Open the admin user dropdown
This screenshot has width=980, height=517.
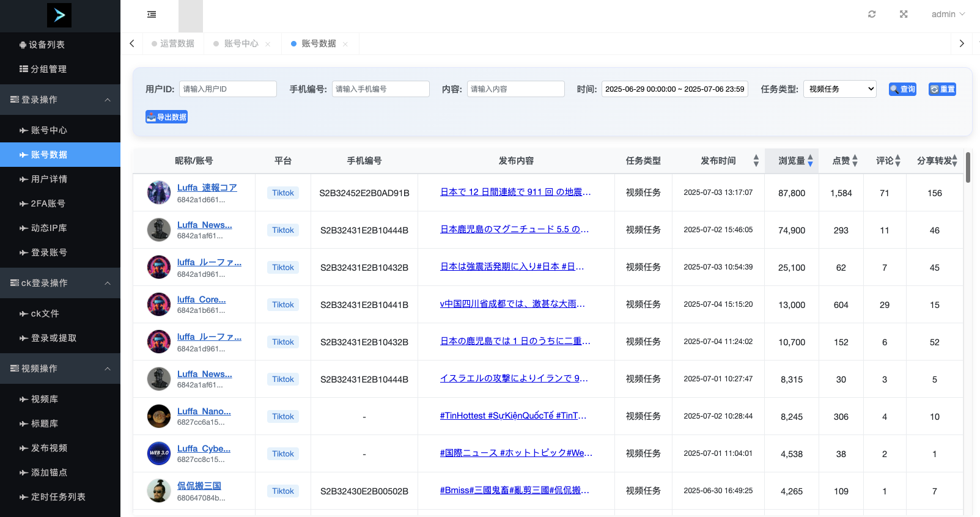tap(948, 14)
